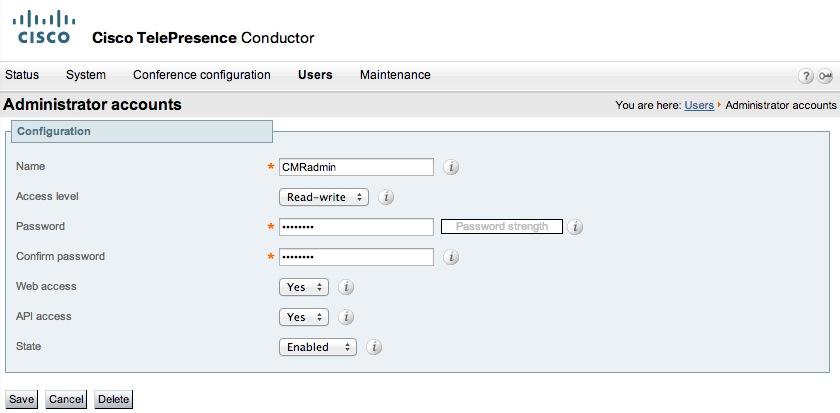Open the Maintenance menu
This screenshot has height=413, width=840.
click(395, 75)
